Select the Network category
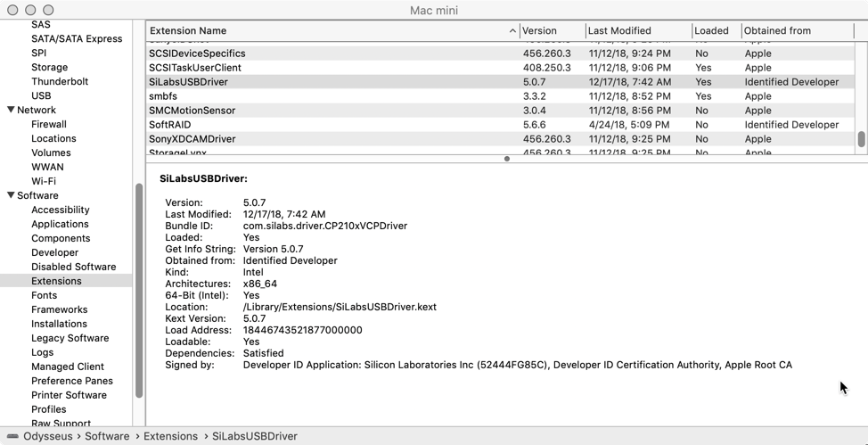 37,110
